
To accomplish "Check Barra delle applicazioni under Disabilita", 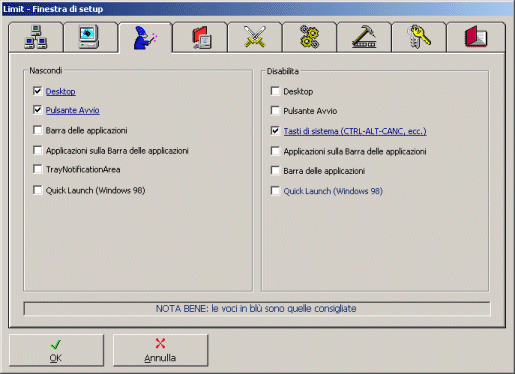I will click(275, 171).
